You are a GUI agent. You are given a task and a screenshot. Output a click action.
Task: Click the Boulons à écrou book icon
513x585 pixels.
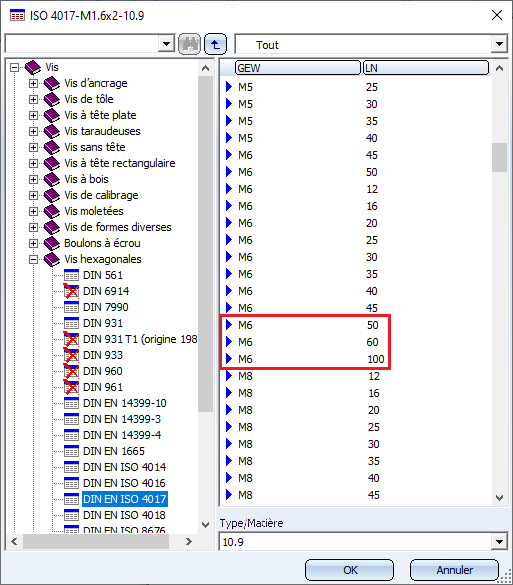(x=51, y=244)
